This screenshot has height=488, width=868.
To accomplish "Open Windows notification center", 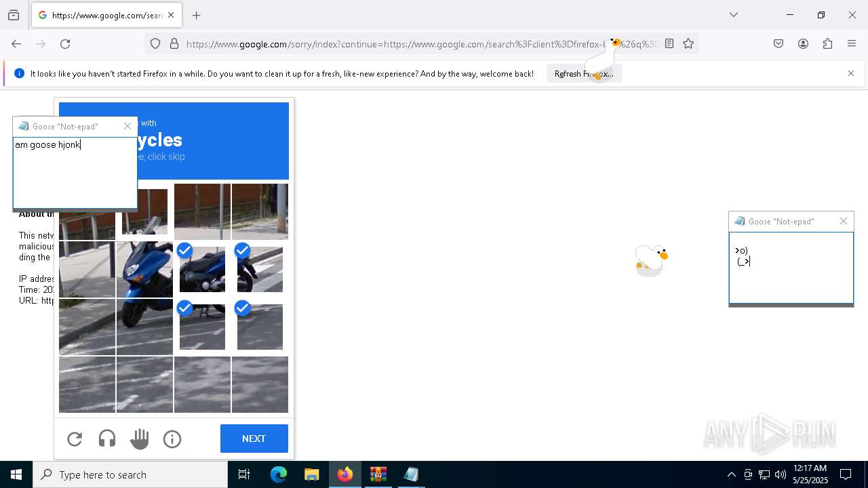I will tap(846, 474).
